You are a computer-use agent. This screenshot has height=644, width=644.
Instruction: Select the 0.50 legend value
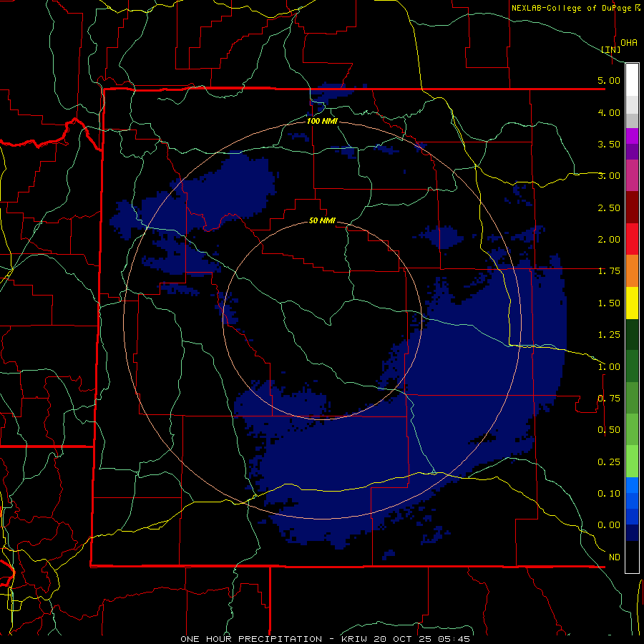tap(609, 430)
